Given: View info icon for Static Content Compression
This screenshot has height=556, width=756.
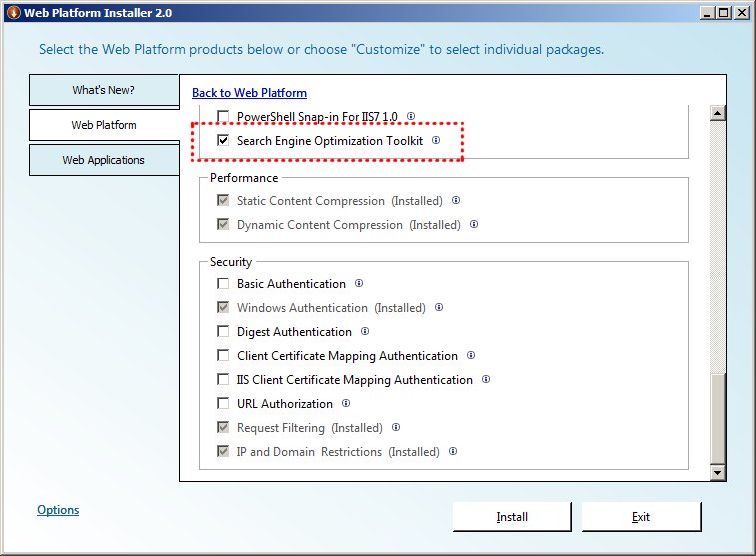Looking at the screenshot, I should [456, 200].
